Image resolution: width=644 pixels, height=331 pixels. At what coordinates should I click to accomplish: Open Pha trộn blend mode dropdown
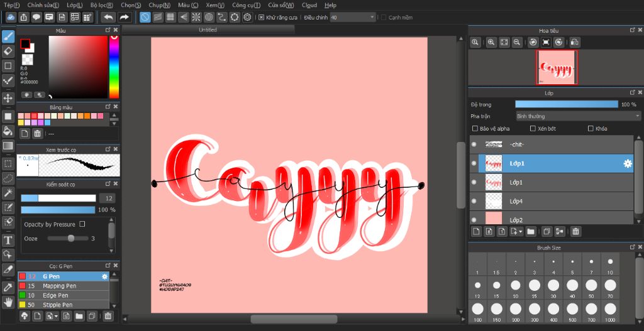[578, 116]
